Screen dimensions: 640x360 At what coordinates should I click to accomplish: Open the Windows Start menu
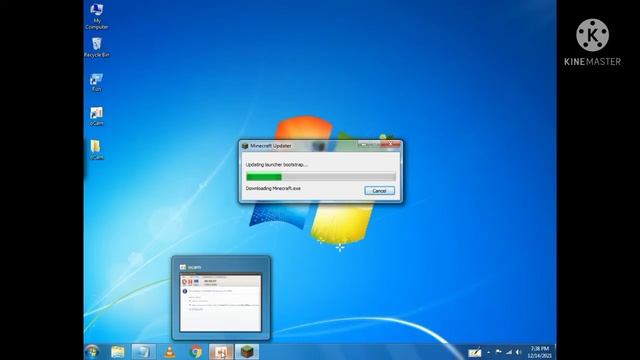(92, 351)
